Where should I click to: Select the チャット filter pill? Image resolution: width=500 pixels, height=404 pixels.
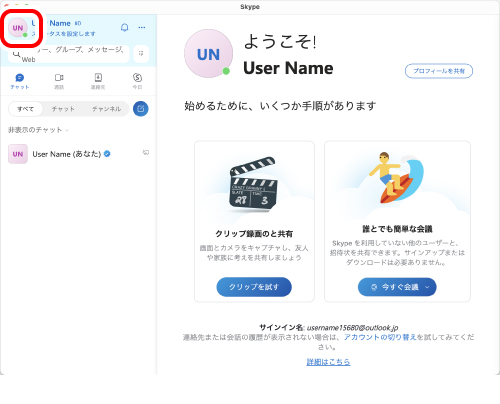tap(63, 109)
